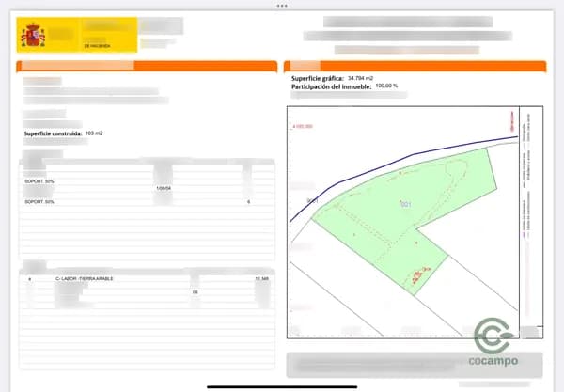Viewport: 564px width, 392px height.
Task: Select the 001 parcel label on map
Action: [x=405, y=204]
